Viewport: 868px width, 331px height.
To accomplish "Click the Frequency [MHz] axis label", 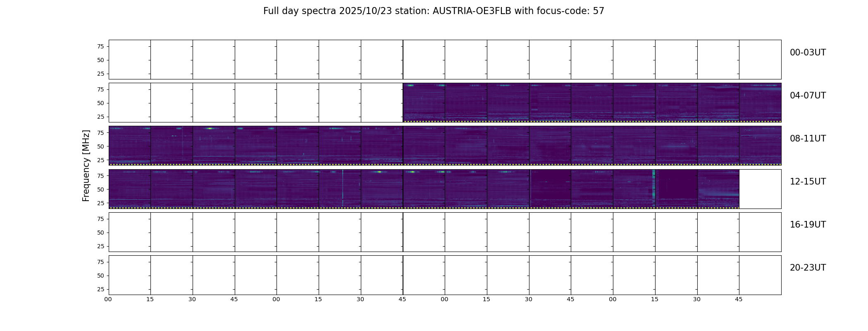I will (x=86, y=165).
